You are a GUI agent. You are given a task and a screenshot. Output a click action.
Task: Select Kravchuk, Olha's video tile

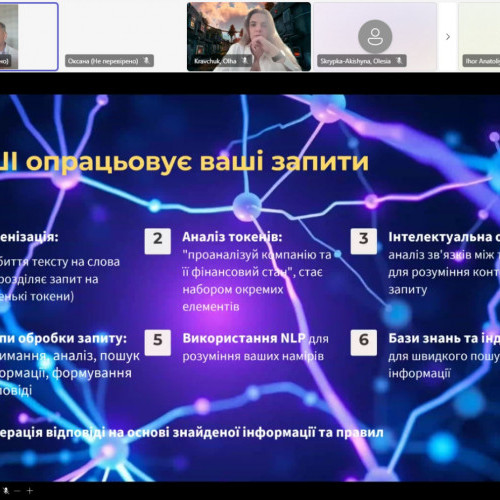249,37
